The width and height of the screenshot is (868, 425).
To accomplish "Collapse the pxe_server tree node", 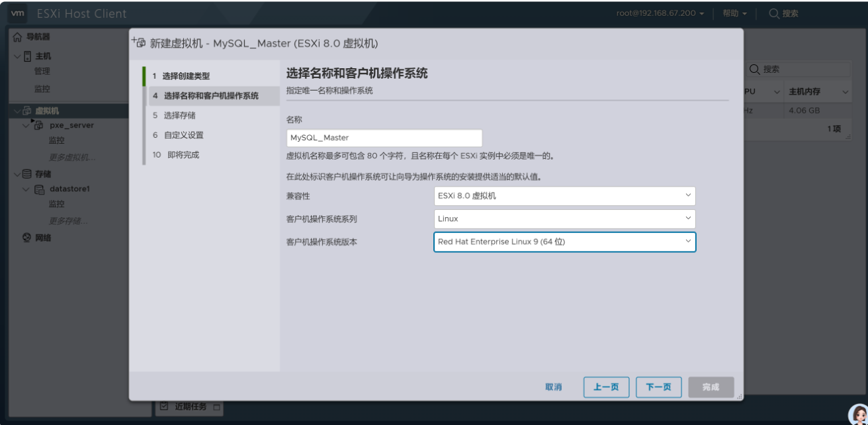I will coord(26,125).
